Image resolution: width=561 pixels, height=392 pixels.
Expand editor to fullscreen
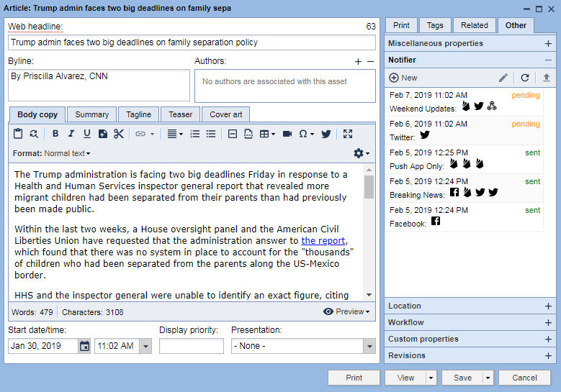coord(348,134)
